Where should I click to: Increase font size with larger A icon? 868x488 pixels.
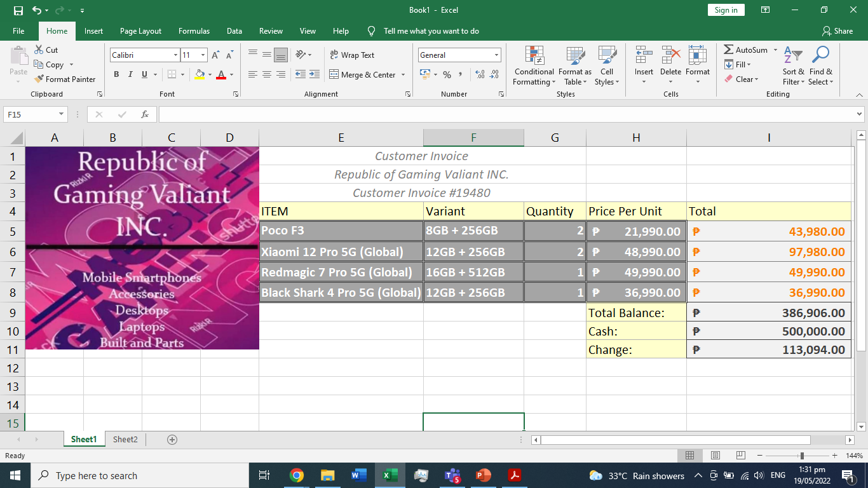click(215, 55)
